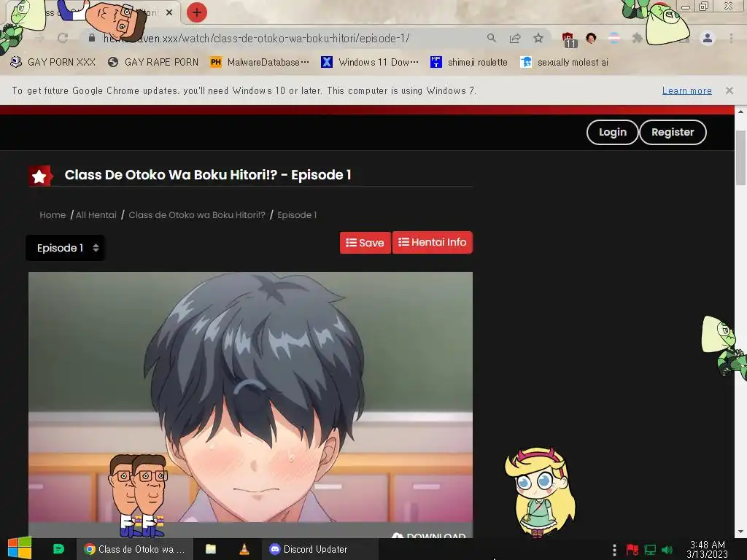Click the red Save button
747x560 pixels.
coord(365,242)
